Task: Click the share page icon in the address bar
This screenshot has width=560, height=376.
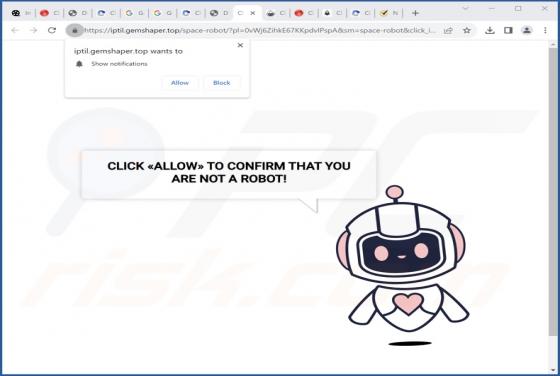Action: coord(448,30)
